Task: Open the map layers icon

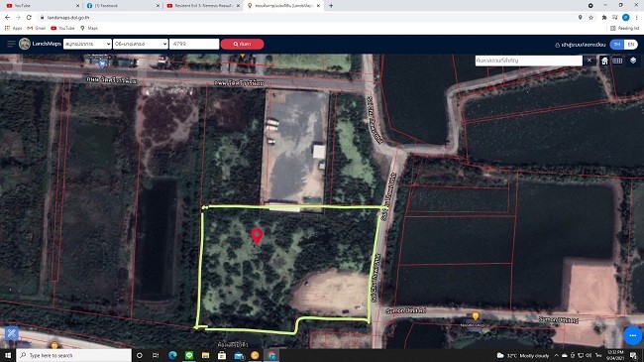Action: (x=633, y=60)
